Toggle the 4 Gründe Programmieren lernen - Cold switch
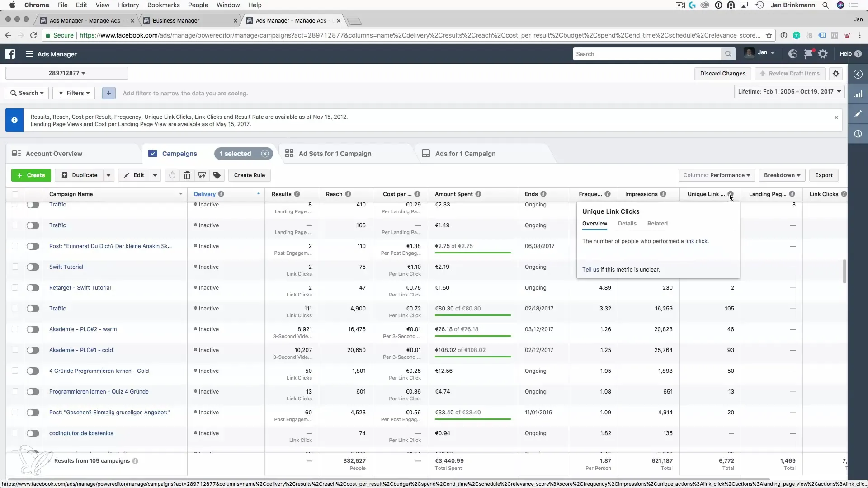The height and width of the screenshot is (488, 868). (x=33, y=371)
